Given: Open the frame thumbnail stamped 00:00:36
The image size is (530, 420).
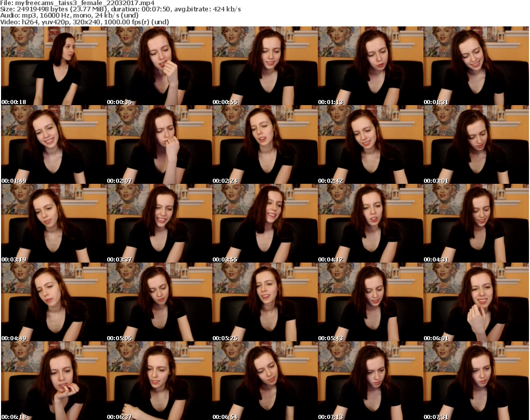Looking at the screenshot, I should coord(159,66).
